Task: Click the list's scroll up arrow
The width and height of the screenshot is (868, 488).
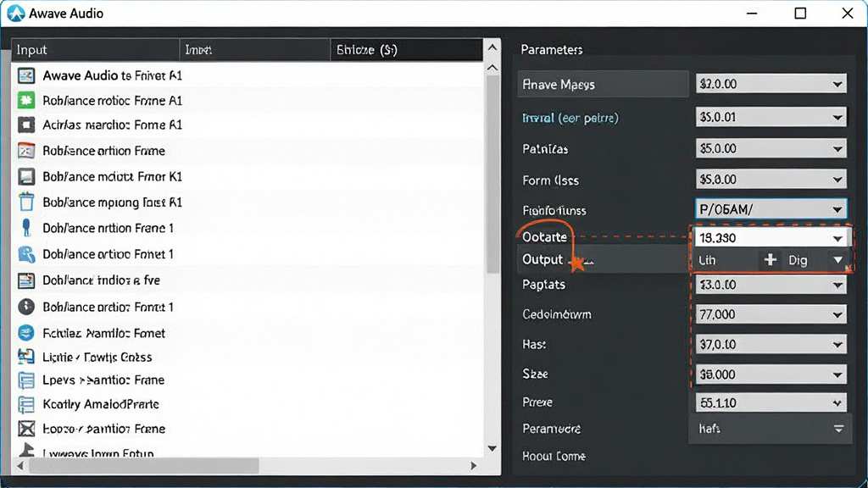Action: coord(492,68)
